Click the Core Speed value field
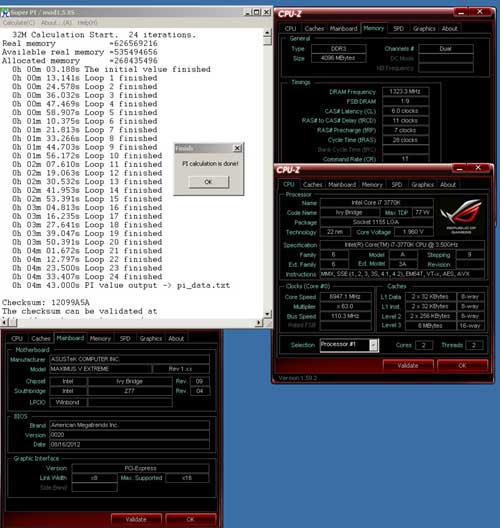The width and height of the screenshot is (500, 528). point(345,297)
